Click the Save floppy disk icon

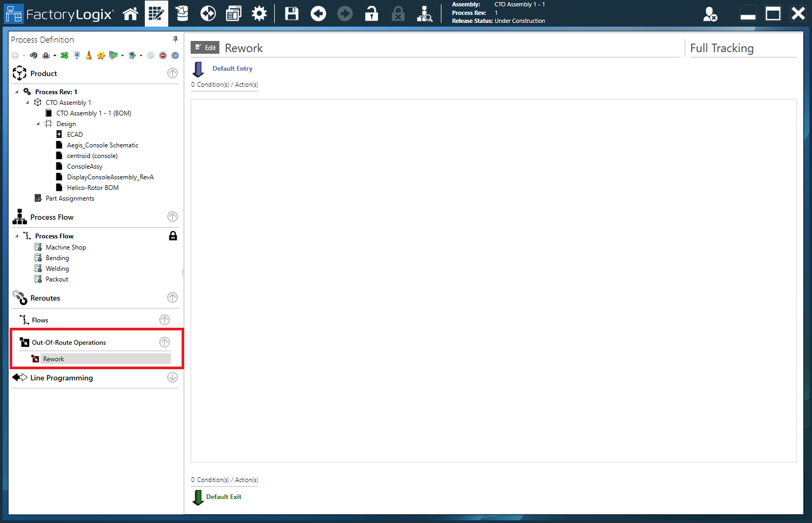pos(292,14)
